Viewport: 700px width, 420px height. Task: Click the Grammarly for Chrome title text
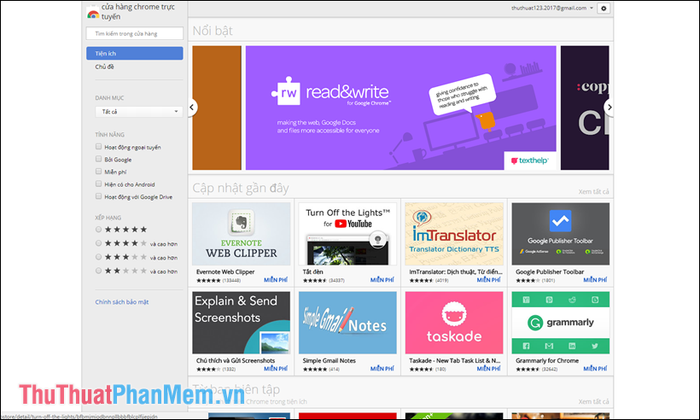click(547, 361)
